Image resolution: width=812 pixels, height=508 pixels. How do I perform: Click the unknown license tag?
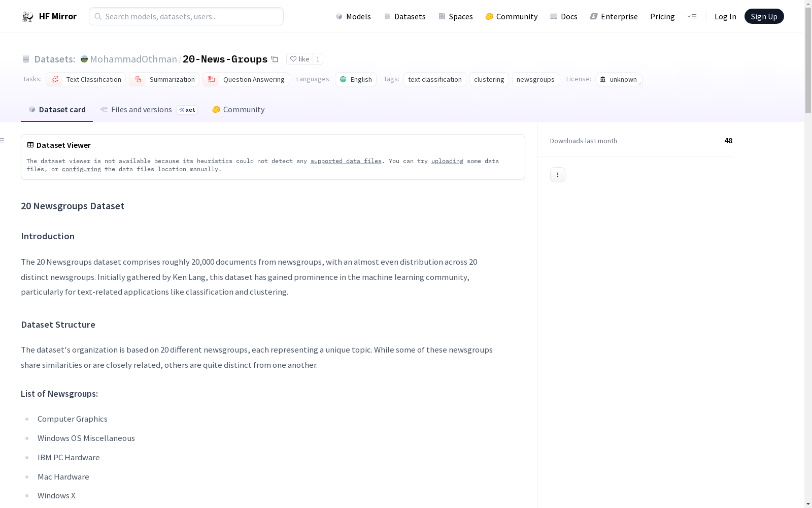tap(619, 79)
